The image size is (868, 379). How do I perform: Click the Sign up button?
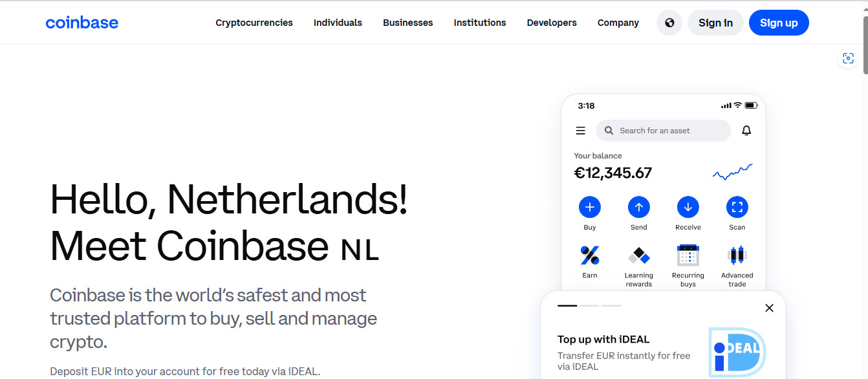[779, 23]
